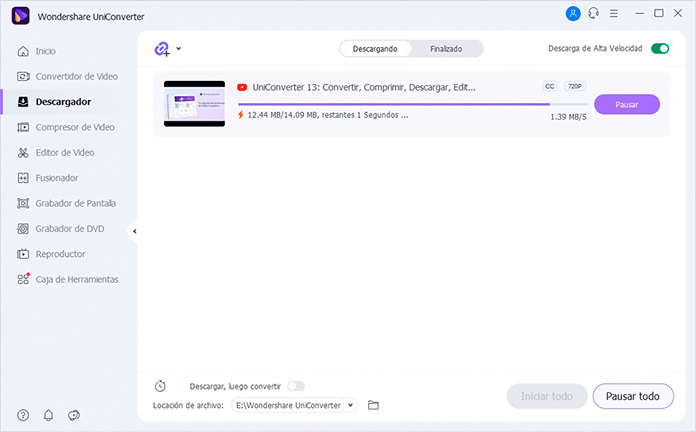696x432 pixels.
Task: Close the UniConverter window
Action: [x=678, y=13]
